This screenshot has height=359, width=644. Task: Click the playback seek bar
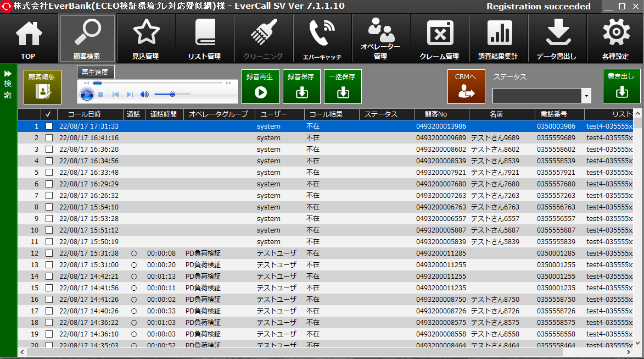(158, 83)
